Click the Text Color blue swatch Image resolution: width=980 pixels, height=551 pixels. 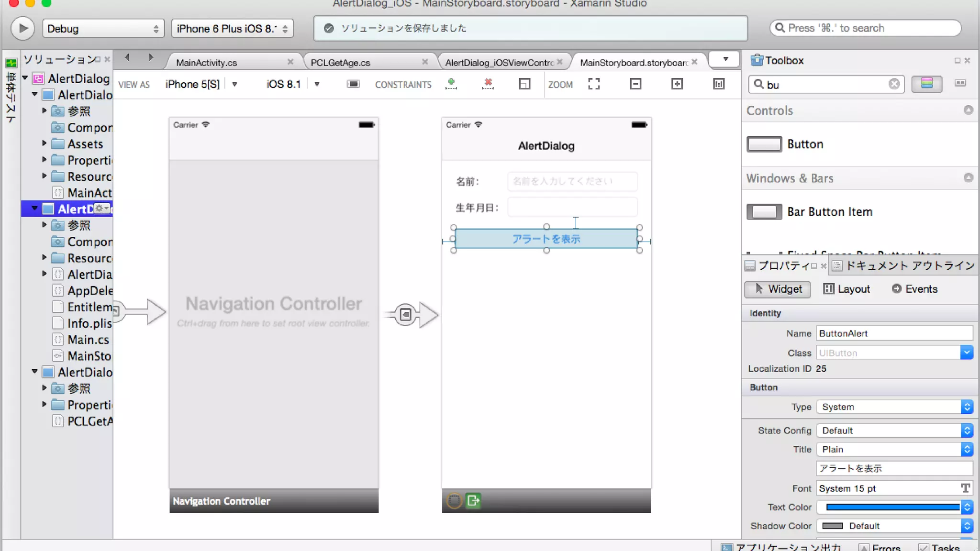point(892,507)
